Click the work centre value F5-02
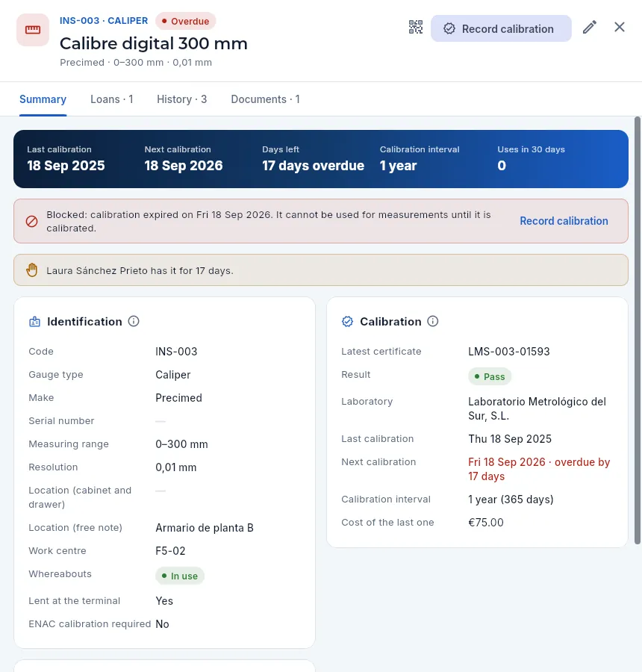 tap(170, 551)
